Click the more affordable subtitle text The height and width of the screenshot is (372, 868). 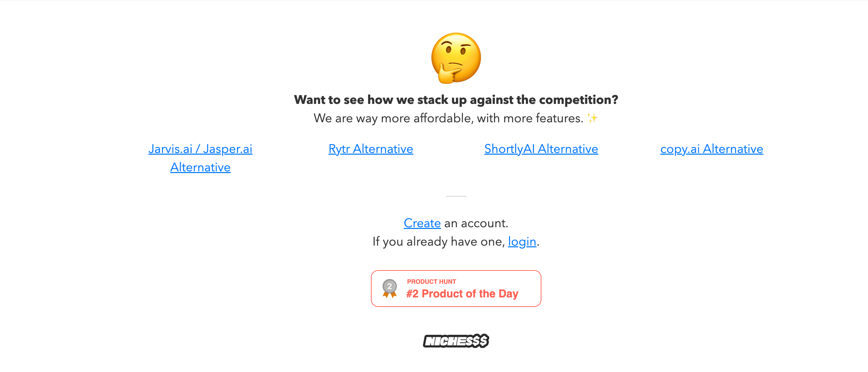[449, 118]
